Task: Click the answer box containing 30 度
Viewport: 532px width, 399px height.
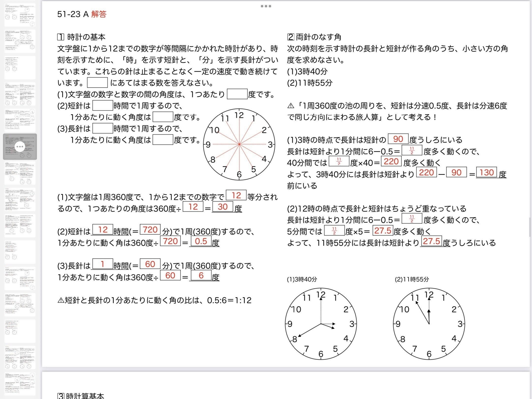Action: (x=222, y=207)
